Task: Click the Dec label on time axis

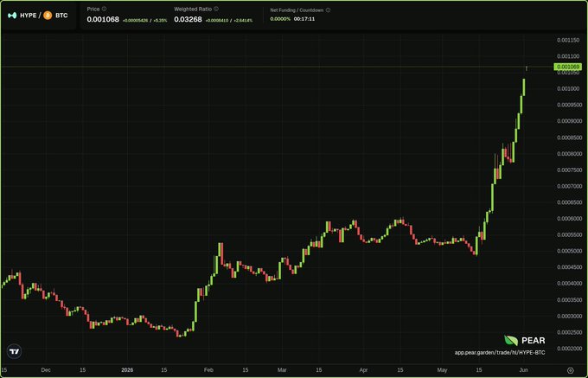Action: pos(46,370)
